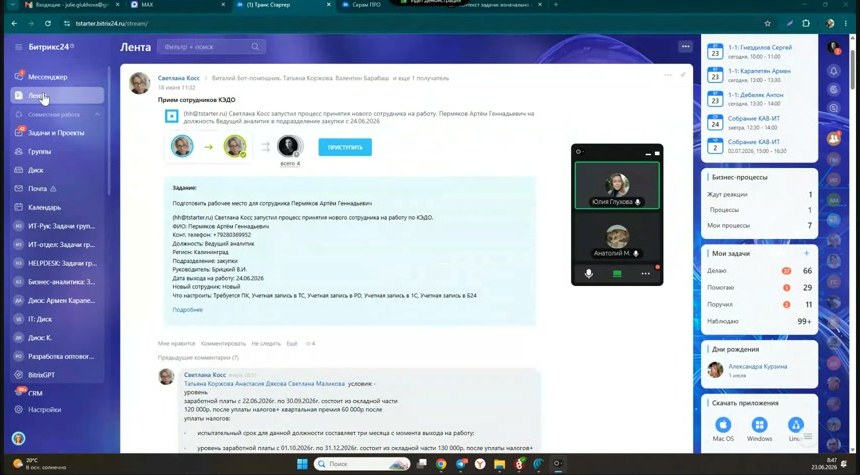Click Мне нравится under the post
Screen dimensions: 860x475
pos(176,344)
